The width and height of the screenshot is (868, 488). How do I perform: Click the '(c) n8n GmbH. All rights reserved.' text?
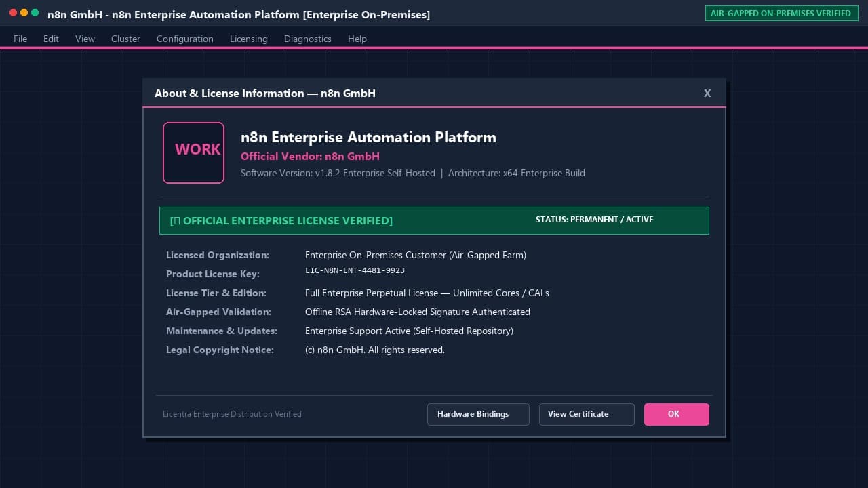click(375, 350)
